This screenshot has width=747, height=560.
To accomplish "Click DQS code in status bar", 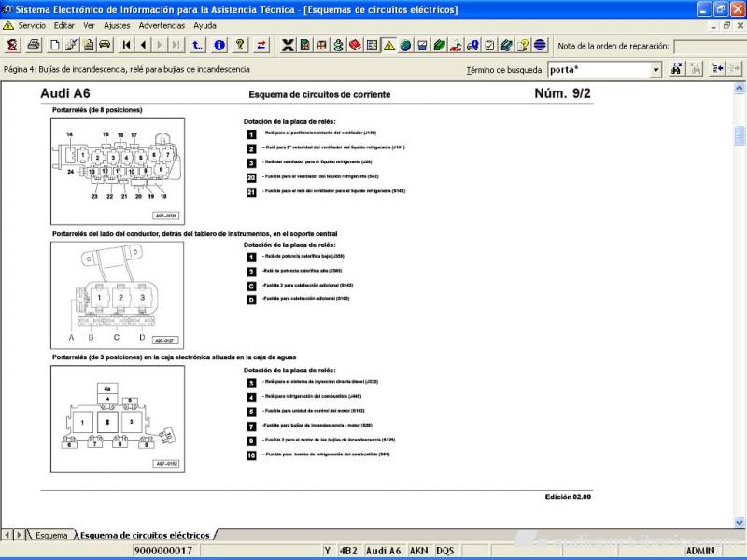I will (x=445, y=551).
